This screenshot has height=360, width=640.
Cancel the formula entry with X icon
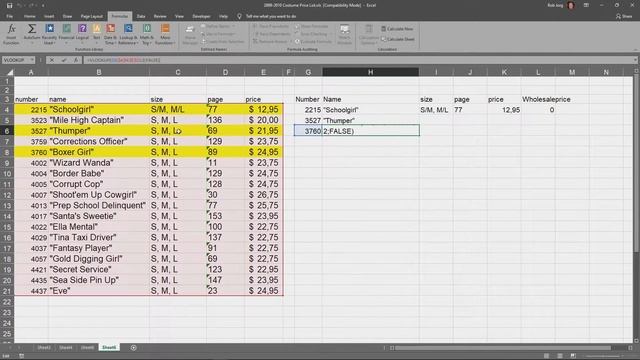[x=51, y=60]
